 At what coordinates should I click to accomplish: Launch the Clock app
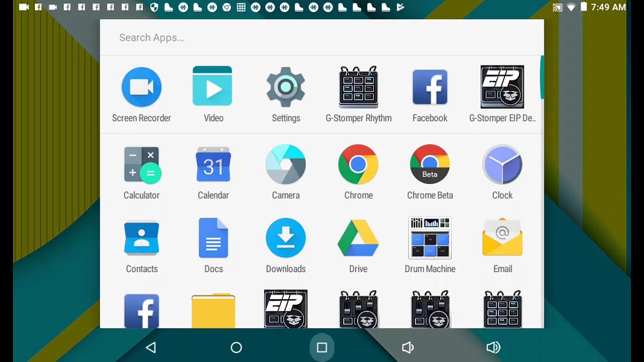click(502, 164)
